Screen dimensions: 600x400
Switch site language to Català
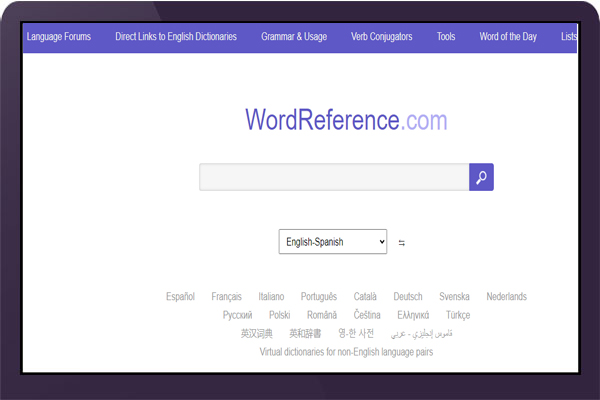pos(365,297)
